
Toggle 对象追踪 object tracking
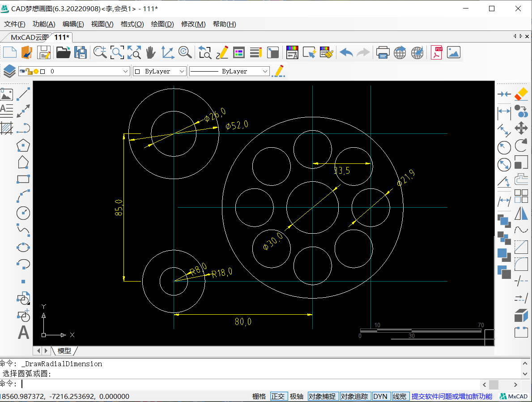click(x=354, y=396)
